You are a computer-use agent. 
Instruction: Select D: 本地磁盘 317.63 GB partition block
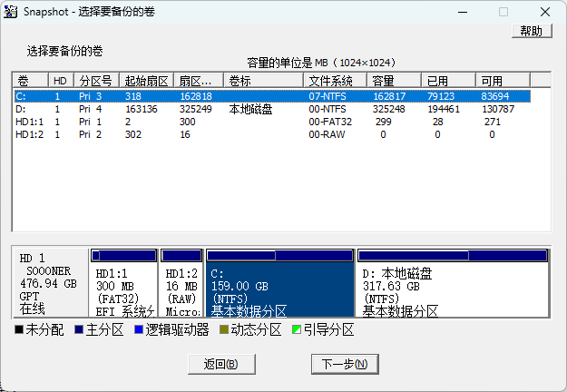click(x=453, y=290)
